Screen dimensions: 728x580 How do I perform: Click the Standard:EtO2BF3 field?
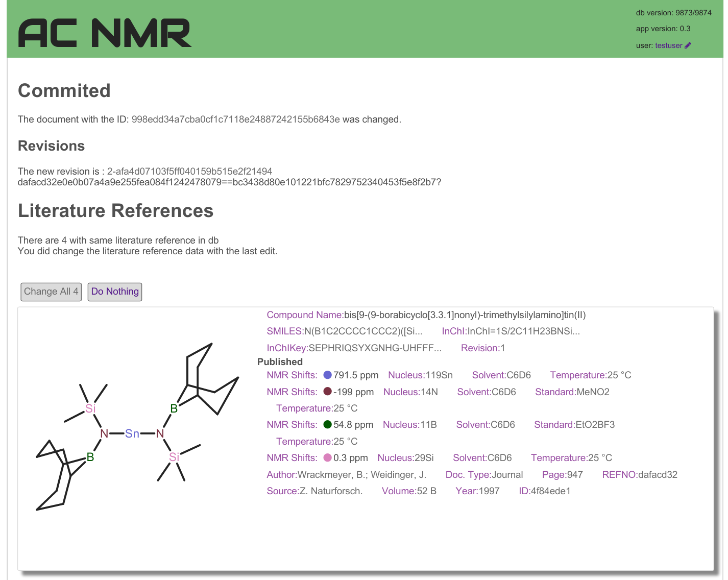click(x=574, y=425)
